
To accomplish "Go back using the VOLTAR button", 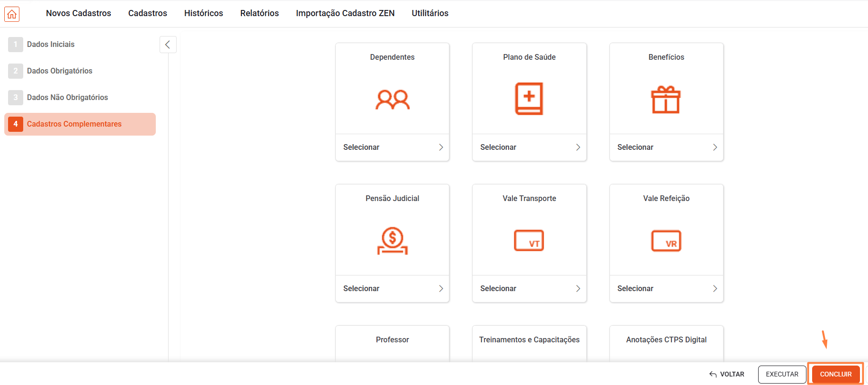I will tap(727, 374).
